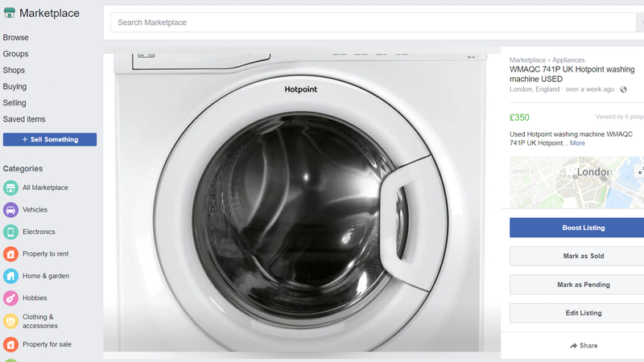The height and width of the screenshot is (362, 644).
Task: Select the Electronics category icon
Action: click(10, 232)
